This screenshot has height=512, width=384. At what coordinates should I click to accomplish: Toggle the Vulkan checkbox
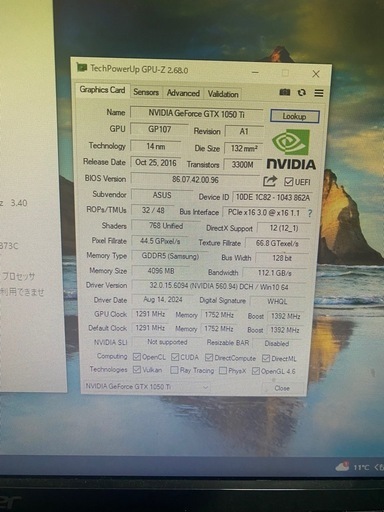(x=136, y=369)
